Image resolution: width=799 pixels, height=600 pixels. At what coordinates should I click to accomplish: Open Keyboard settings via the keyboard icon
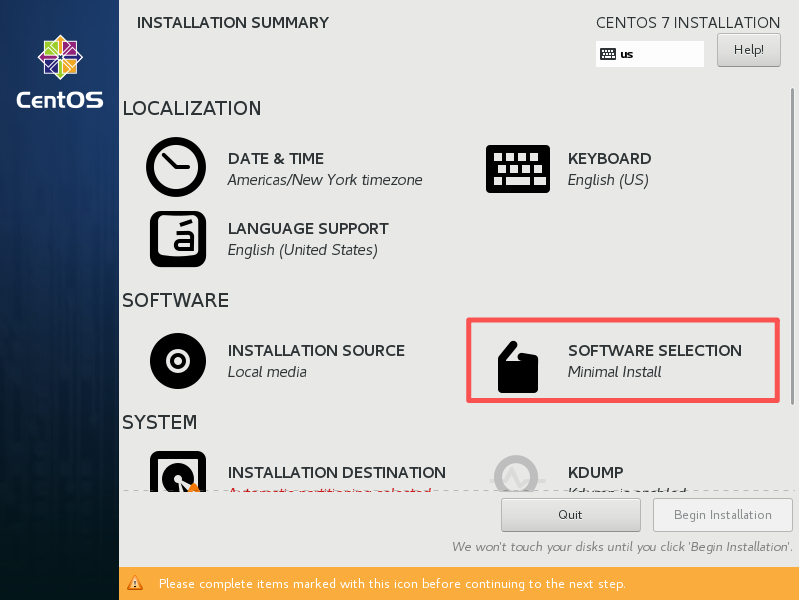pos(517,168)
